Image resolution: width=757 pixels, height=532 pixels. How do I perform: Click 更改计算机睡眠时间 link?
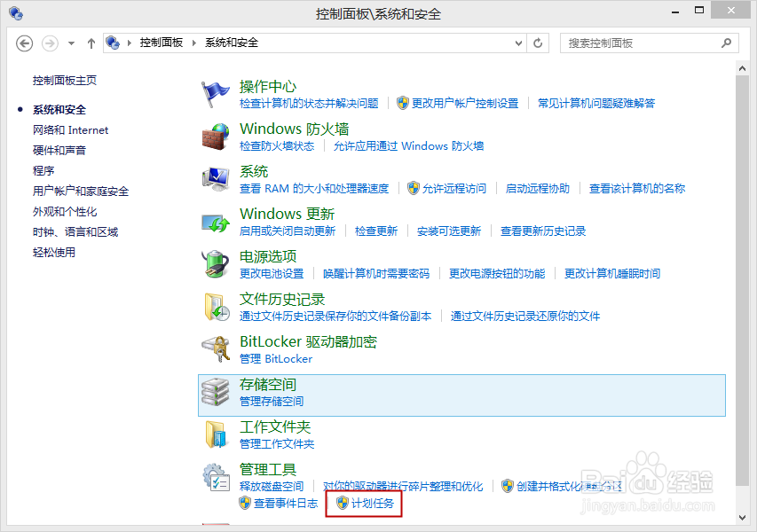(612, 273)
